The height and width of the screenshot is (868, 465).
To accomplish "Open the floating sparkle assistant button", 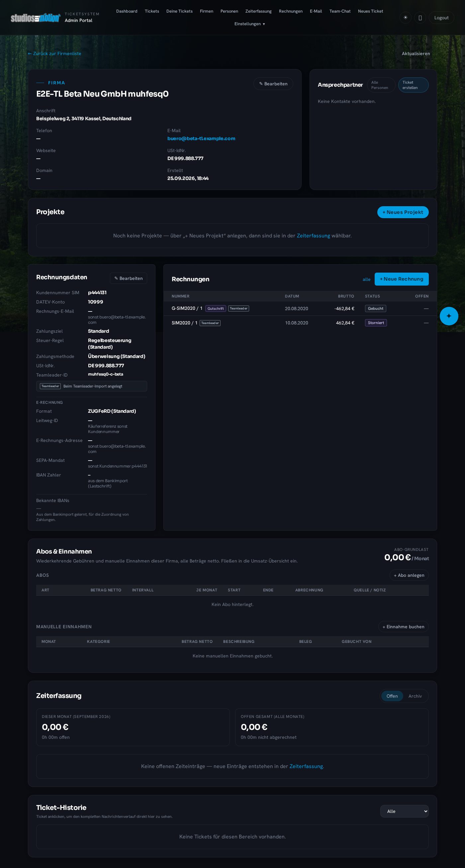I will coord(449,316).
